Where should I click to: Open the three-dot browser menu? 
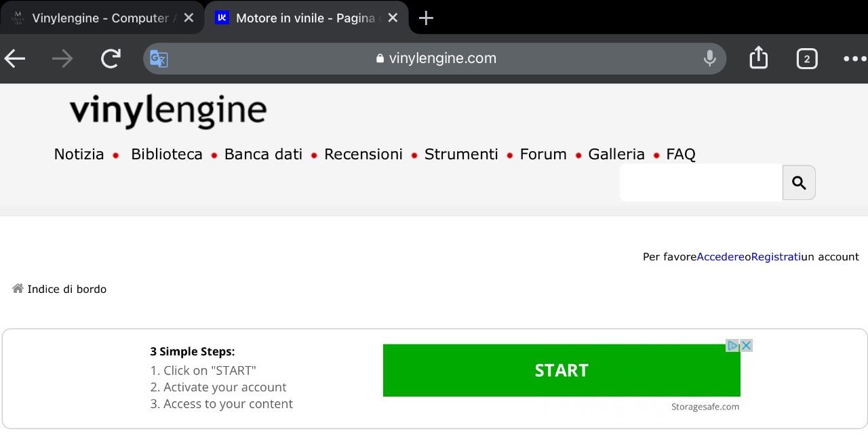pos(855,59)
